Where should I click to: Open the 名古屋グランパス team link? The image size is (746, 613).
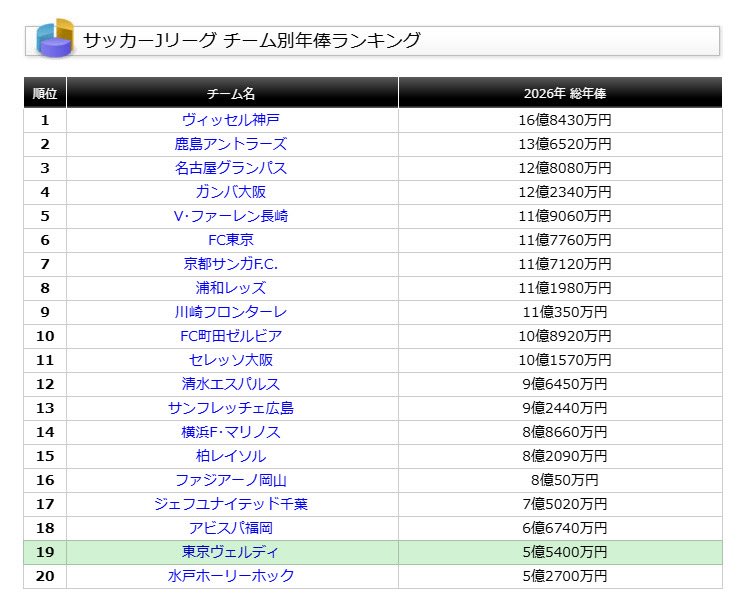tap(231, 168)
